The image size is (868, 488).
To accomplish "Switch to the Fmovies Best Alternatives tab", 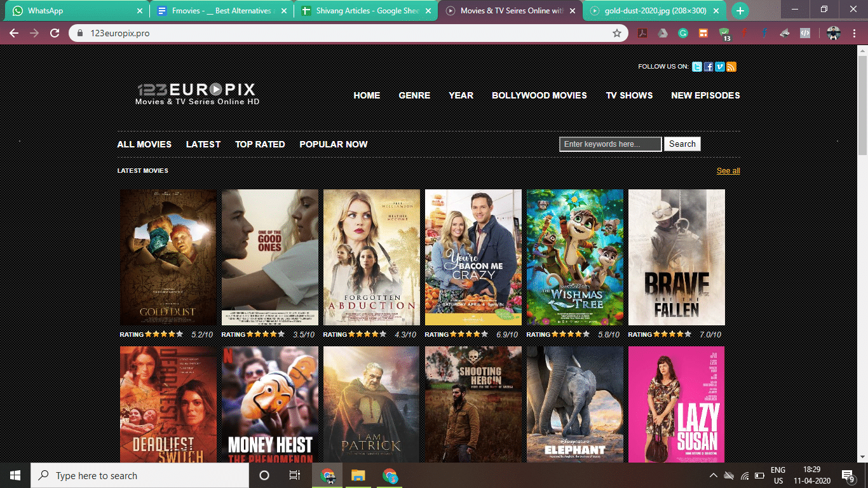I will pos(222,11).
